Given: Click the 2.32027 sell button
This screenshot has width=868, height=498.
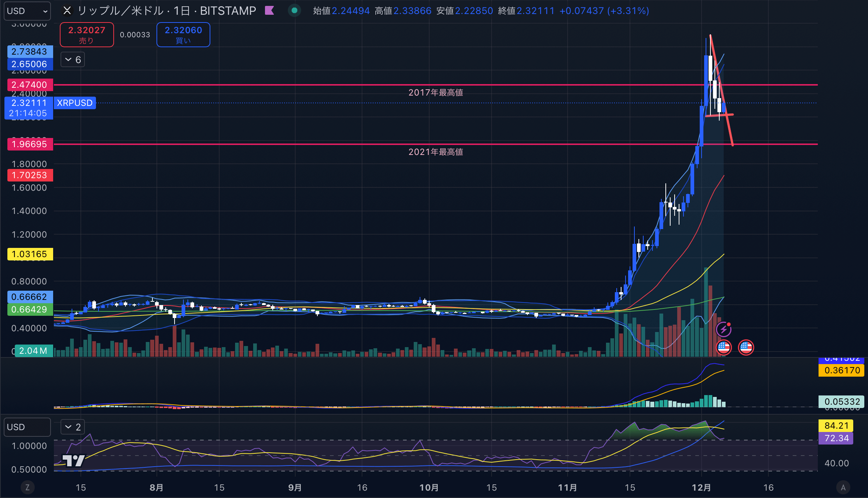Looking at the screenshot, I should 87,35.
